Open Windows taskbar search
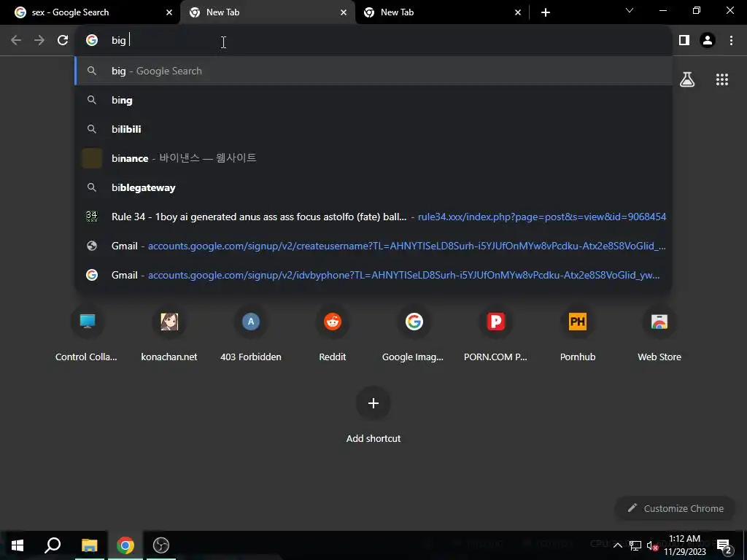 53,545
